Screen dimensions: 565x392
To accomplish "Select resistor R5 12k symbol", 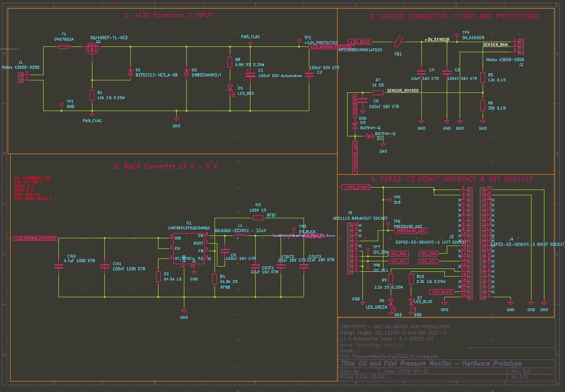I will (483, 78).
